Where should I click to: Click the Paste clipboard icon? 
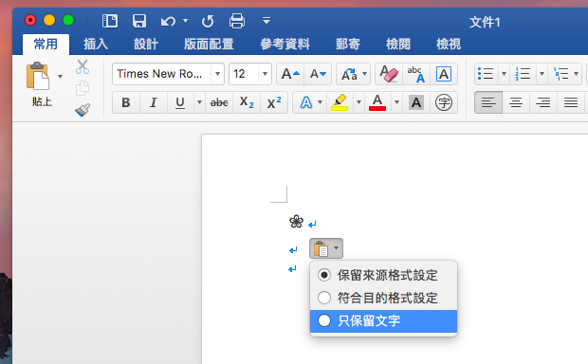click(x=38, y=76)
